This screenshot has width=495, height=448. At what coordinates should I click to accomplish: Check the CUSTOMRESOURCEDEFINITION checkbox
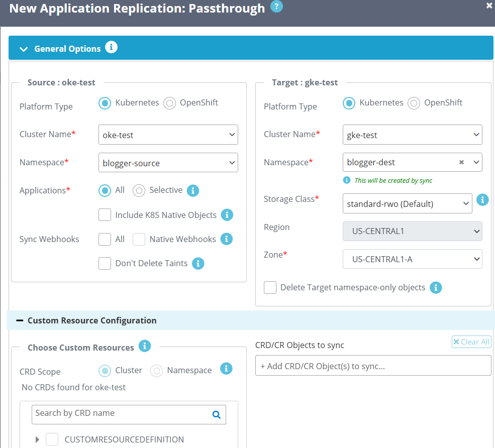click(52, 439)
